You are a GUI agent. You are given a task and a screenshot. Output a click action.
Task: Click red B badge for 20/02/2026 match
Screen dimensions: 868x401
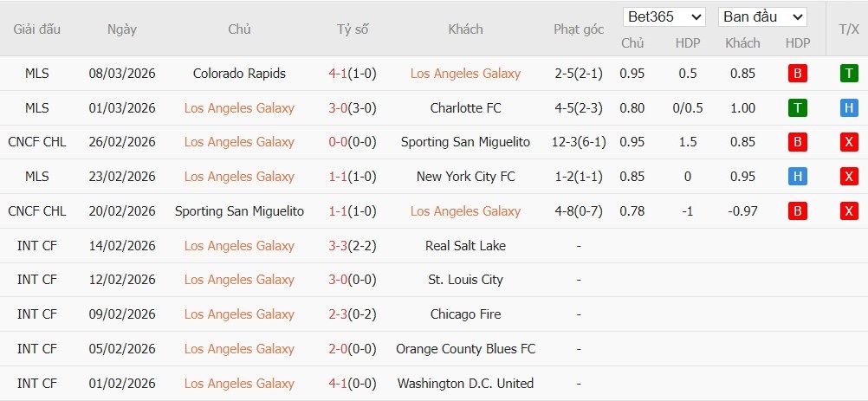pos(797,210)
